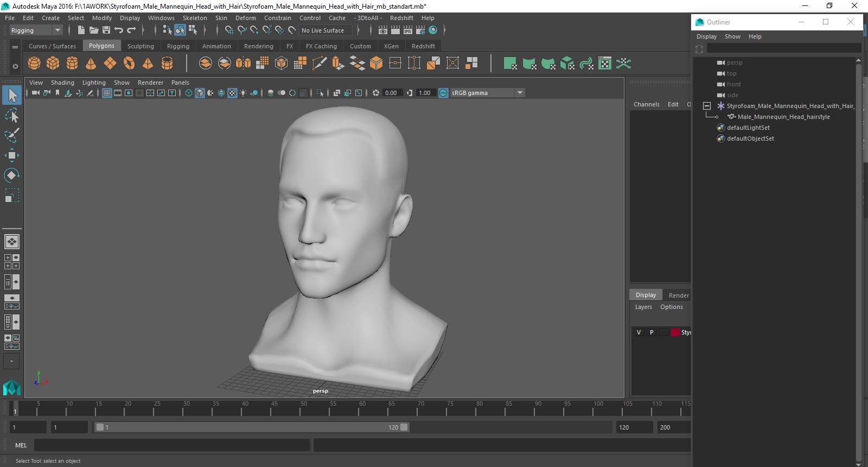Create a polygon plane from the shelf

(x=110, y=64)
